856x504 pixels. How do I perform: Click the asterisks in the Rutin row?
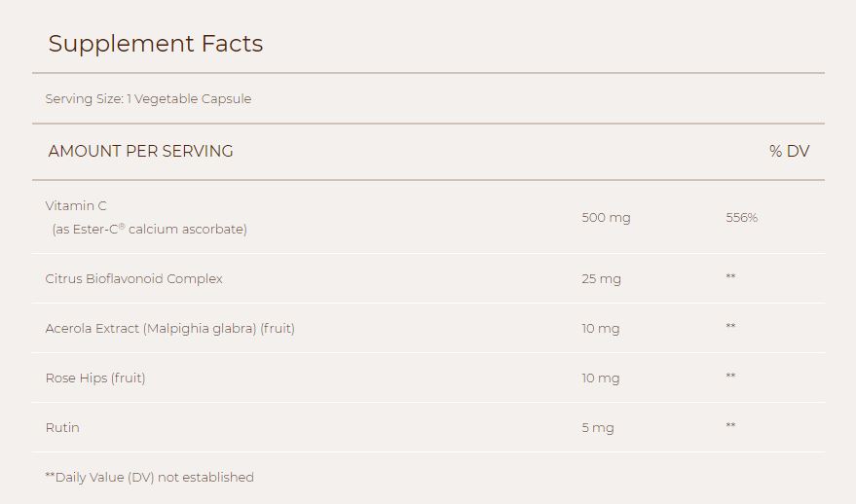(730, 427)
